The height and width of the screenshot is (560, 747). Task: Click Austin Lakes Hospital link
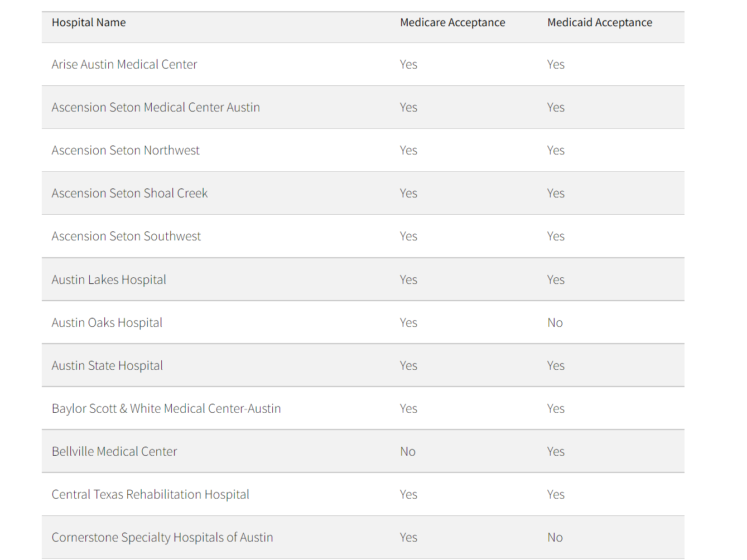[109, 280]
